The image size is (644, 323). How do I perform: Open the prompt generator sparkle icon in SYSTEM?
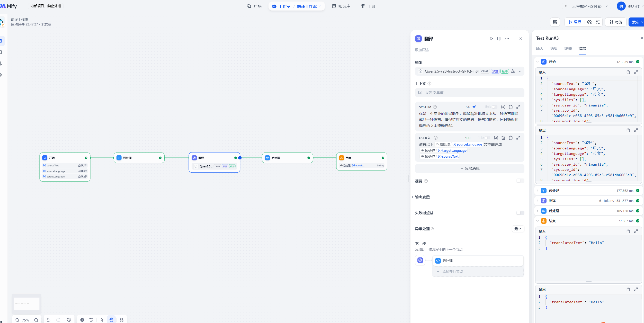[x=474, y=107]
